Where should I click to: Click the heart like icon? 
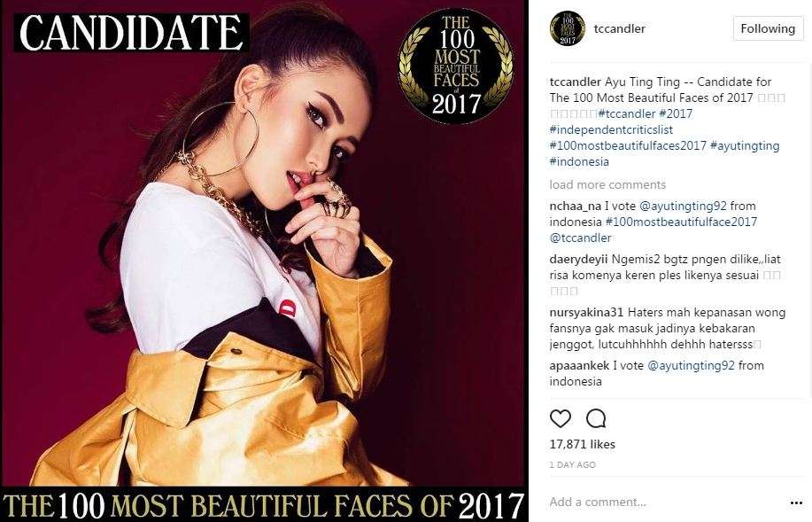pos(560,418)
